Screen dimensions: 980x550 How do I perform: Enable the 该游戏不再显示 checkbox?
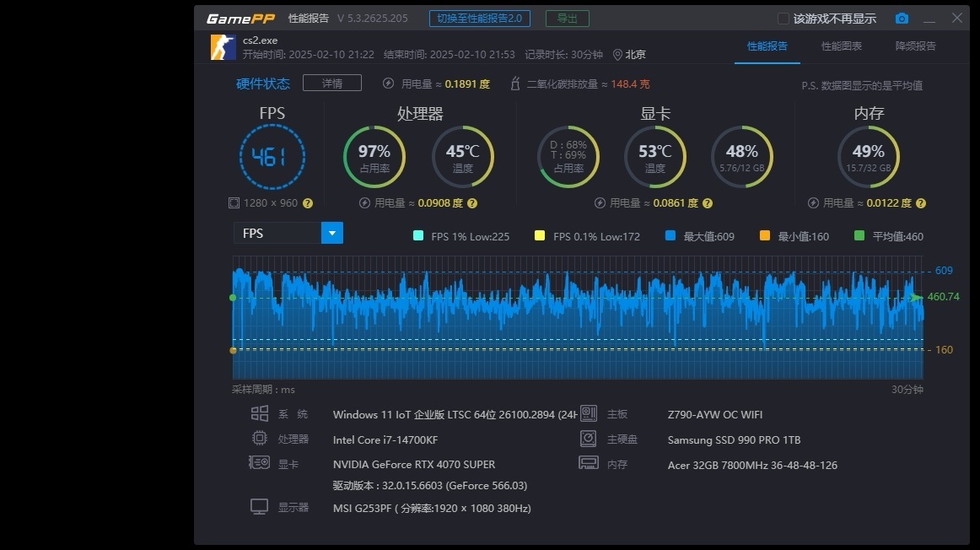pyautogui.click(x=783, y=19)
